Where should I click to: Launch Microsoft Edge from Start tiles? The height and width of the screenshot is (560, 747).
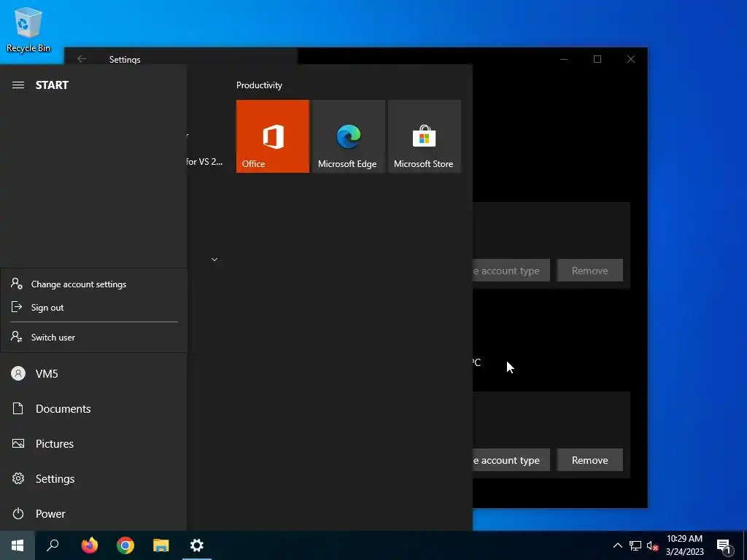[x=348, y=136]
